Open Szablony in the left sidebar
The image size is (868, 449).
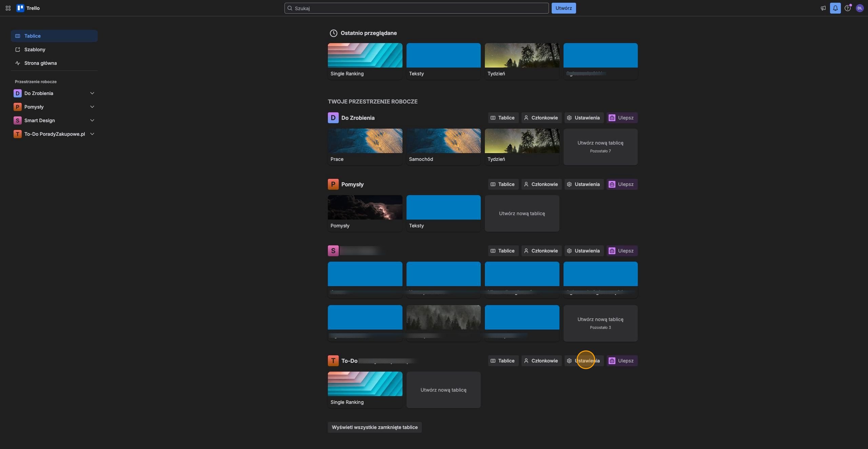pos(54,50)
